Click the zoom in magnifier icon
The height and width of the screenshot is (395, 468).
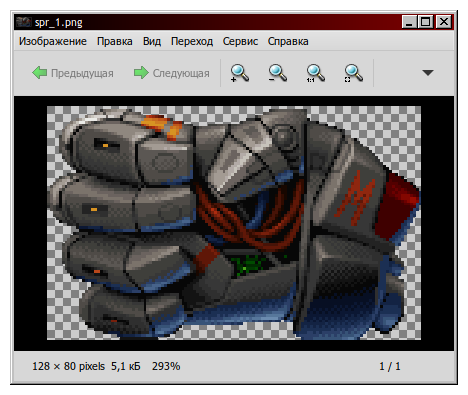[x=239, y=73]
